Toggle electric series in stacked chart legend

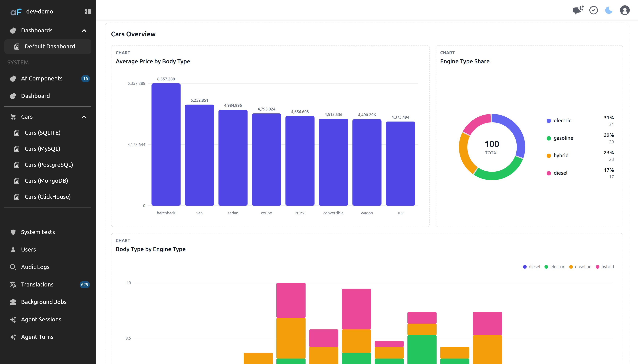pyautogui.click(x=554, y=267)
